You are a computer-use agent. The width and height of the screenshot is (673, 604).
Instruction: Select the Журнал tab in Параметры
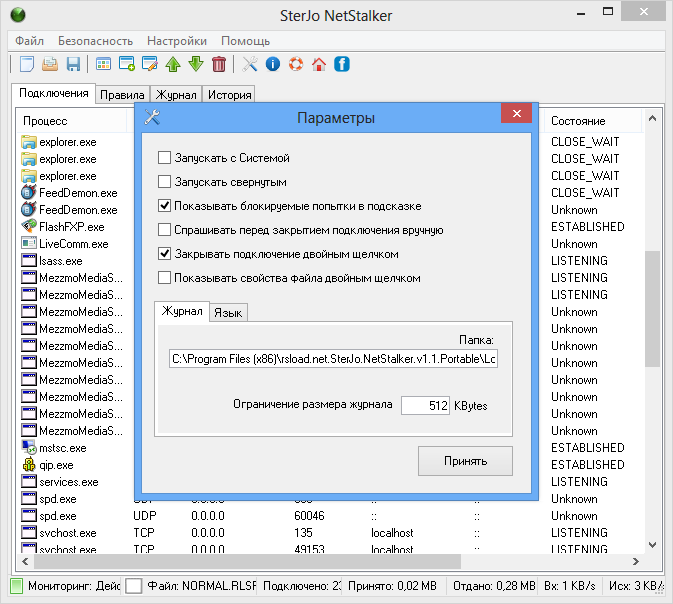[x=182, y=311]
